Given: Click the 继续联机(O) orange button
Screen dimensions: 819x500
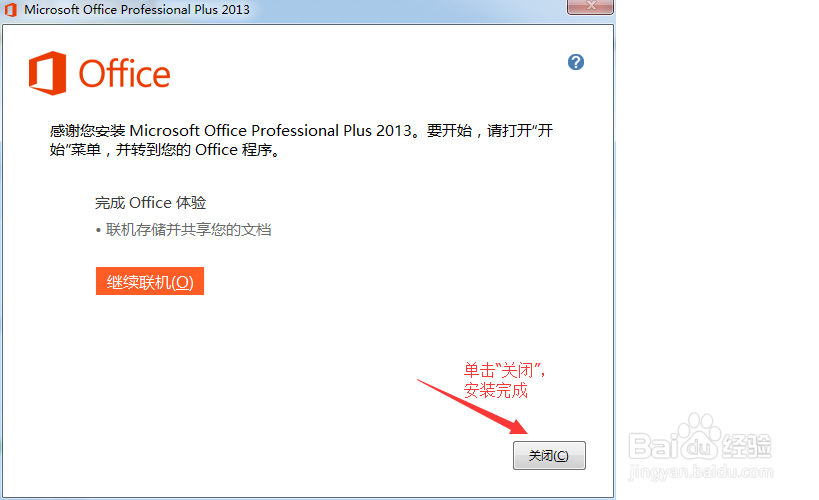Looking at the screenshot, I should (x=150, y=282).
